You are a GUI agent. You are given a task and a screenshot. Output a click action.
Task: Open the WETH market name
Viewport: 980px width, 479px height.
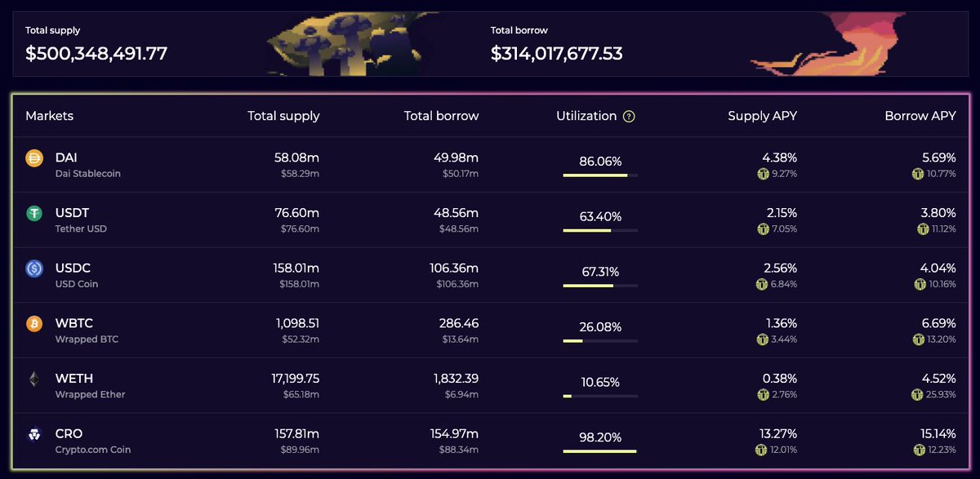[74, 379]
